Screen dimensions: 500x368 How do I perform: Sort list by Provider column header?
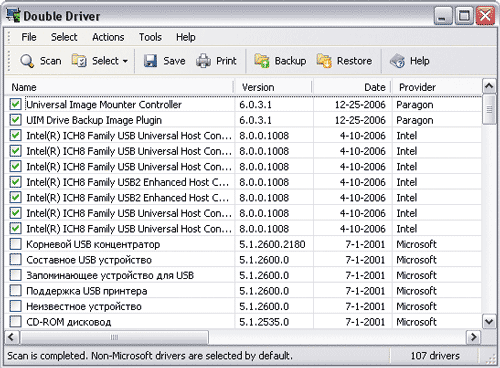(437, 87)
